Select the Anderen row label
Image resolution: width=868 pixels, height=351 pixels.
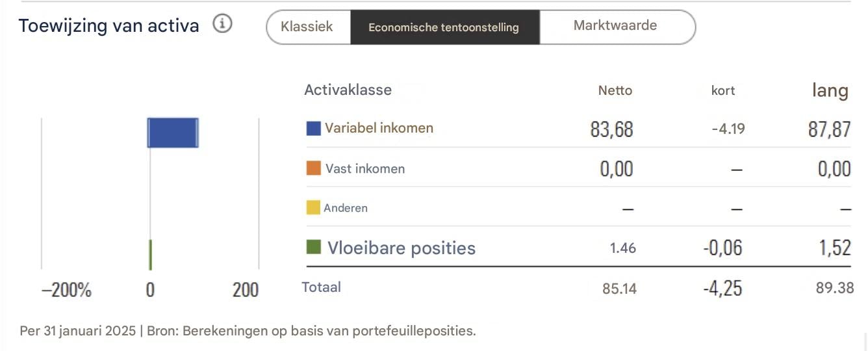click(x=345, y=208)
